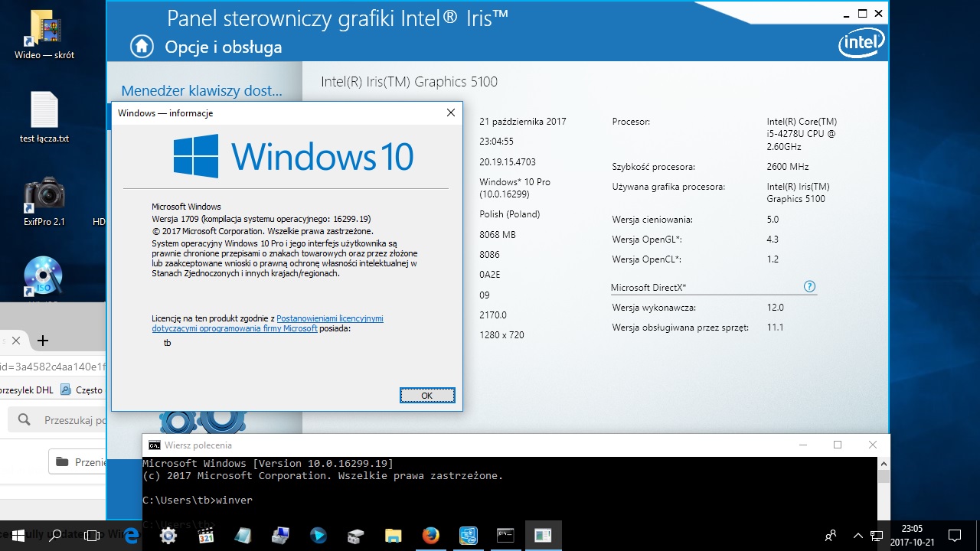Click OK in the Windows info dialog
980x551 pixels.
click(x=427, y=396)
